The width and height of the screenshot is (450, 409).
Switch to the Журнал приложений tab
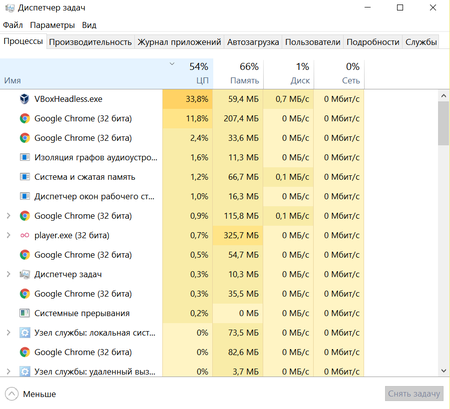(179, 42)
